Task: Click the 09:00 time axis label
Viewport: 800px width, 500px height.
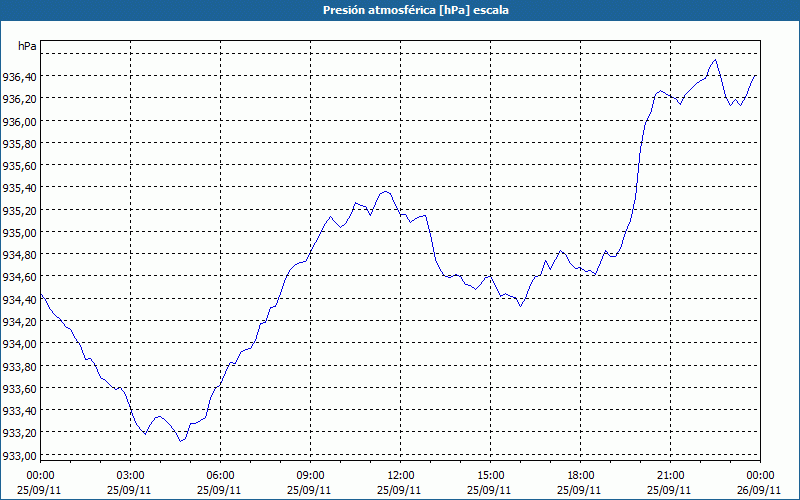Action: point(310,476)
